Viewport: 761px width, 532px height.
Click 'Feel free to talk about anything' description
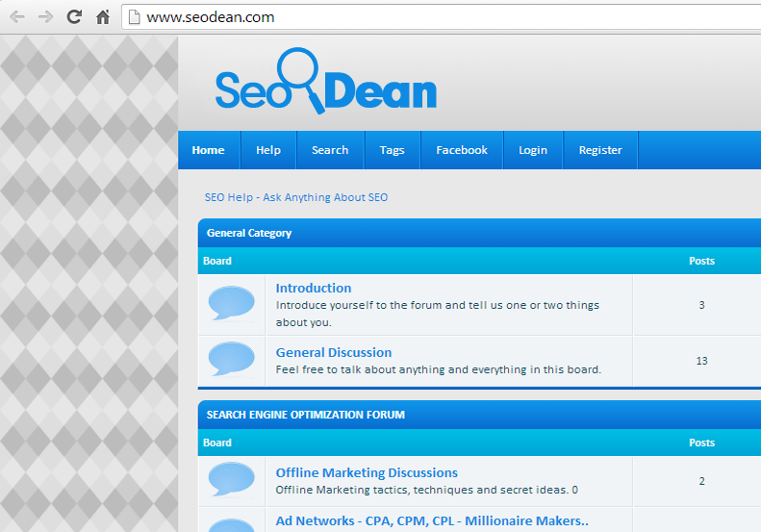tap(439, 369)
